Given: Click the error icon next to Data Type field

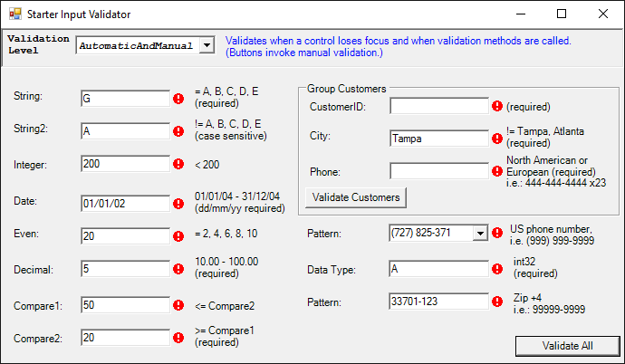Looking at the screenshot, I should click(497, 269).
